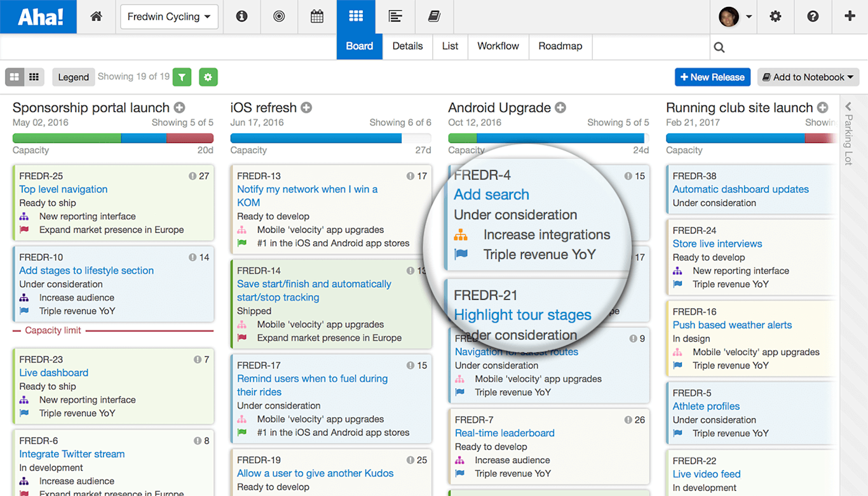Open Add stages to lifestyle section
This screenshot has height=496, width=868.
pyautogui.click(x=86, y=271)
